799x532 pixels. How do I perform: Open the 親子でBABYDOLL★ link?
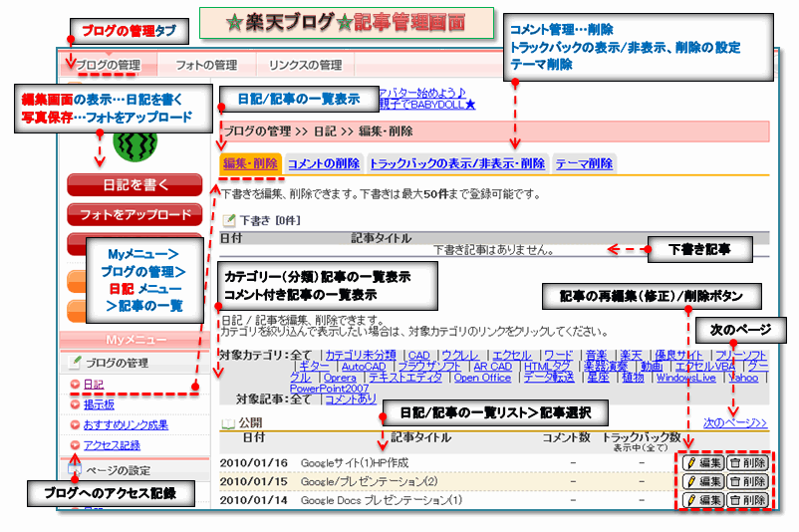tap(427, 105)
